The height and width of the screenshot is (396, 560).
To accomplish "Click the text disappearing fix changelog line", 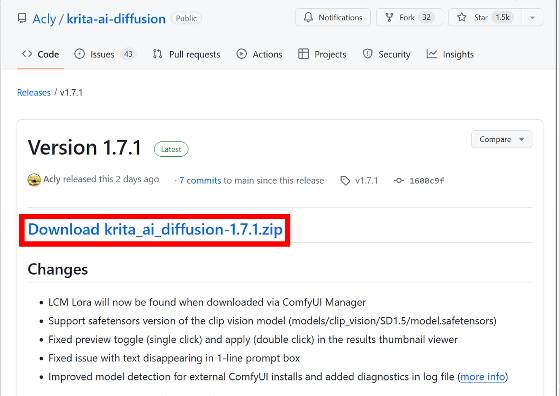I will pos(174,358).
